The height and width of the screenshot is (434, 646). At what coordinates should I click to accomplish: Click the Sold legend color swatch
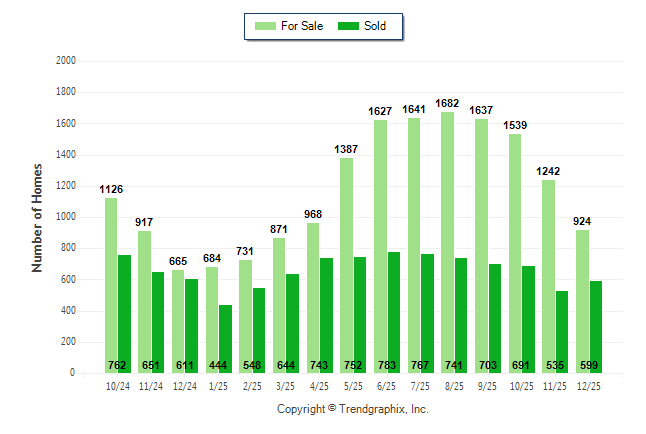coord(349,26)
